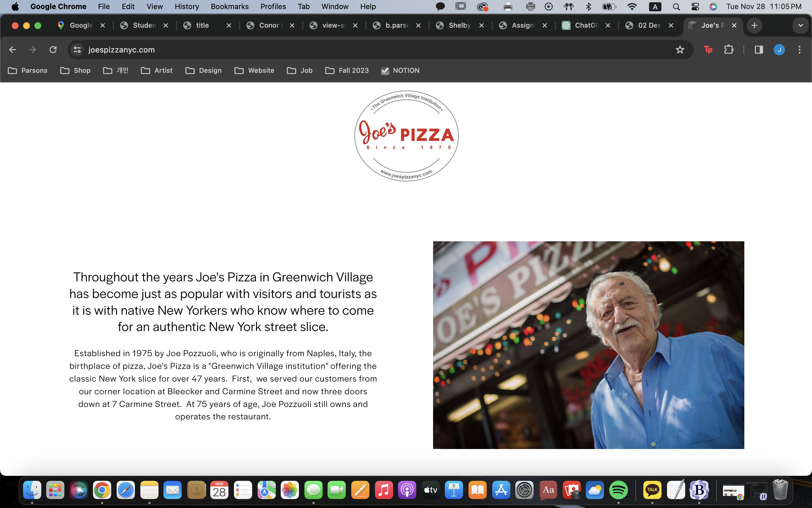Open System Settings from the Dock
812x508 pixels.
(x=524, y=490)
